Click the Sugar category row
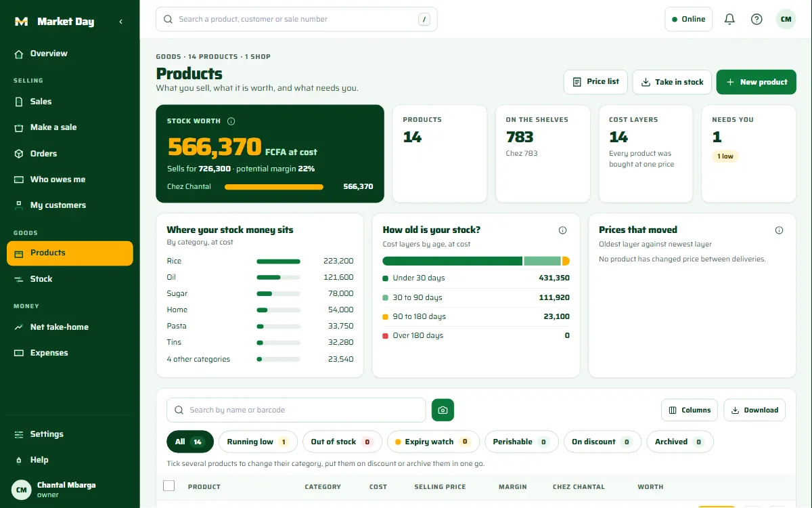 tap(260, 293)
